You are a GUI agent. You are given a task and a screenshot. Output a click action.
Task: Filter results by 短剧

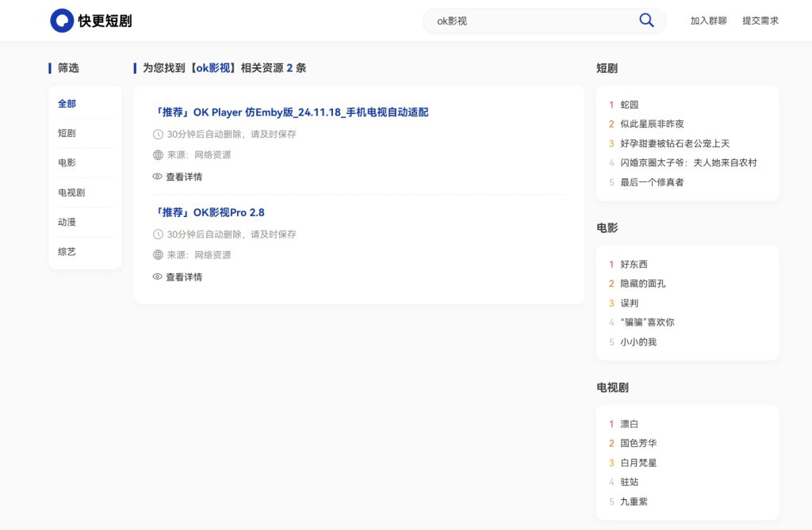pos(67,133)
